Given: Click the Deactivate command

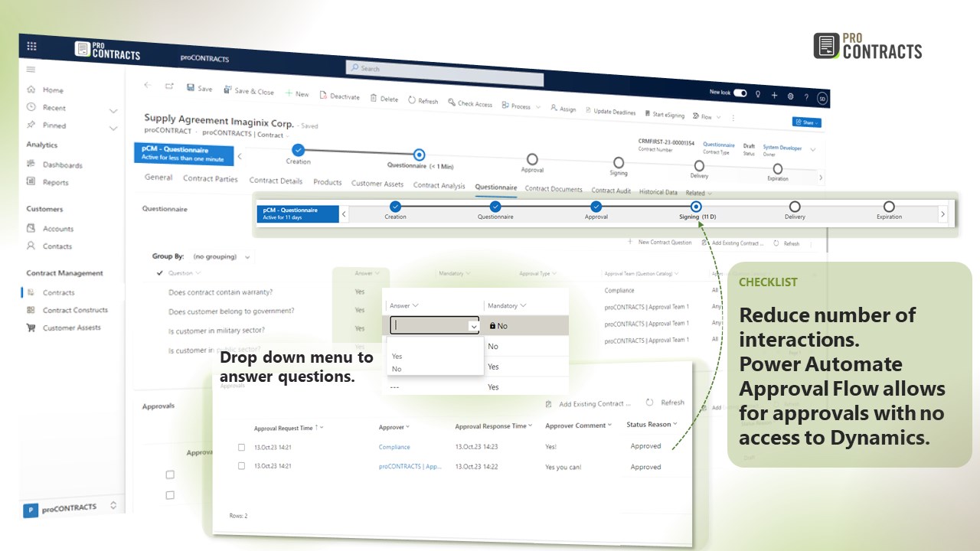Looking at the screenshot, I should point(340,96).
